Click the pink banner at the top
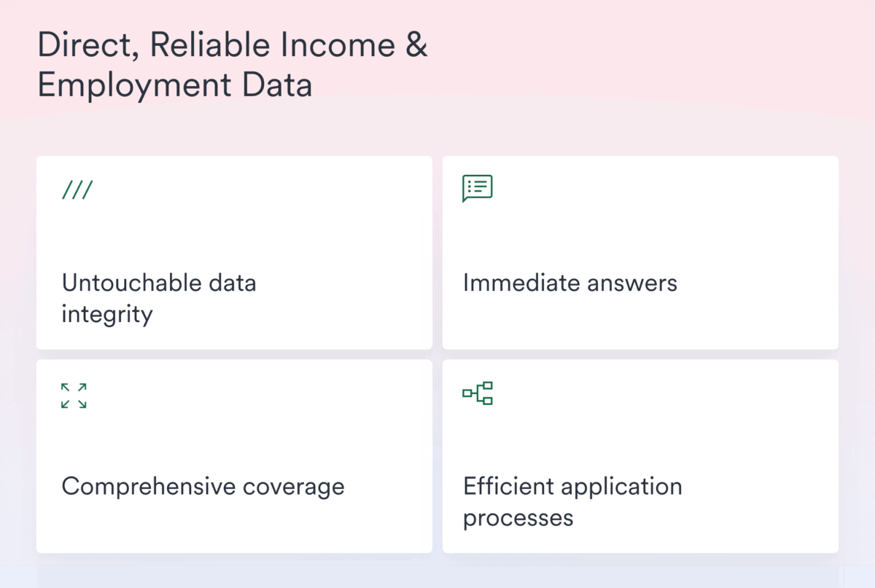Viewport: 875px width, 588px height. click(x=656, y=58)
